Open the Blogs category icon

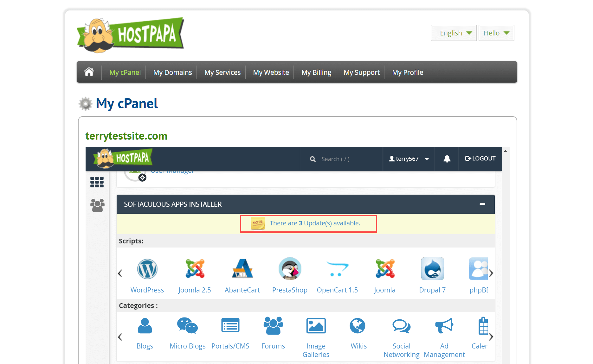click(x=145, y=326)
